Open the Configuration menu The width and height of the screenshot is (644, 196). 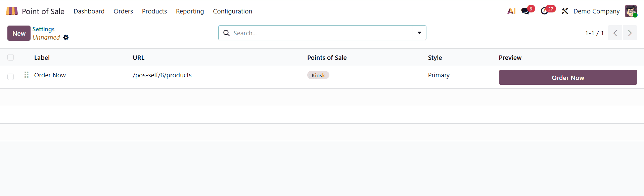[232, 11]
